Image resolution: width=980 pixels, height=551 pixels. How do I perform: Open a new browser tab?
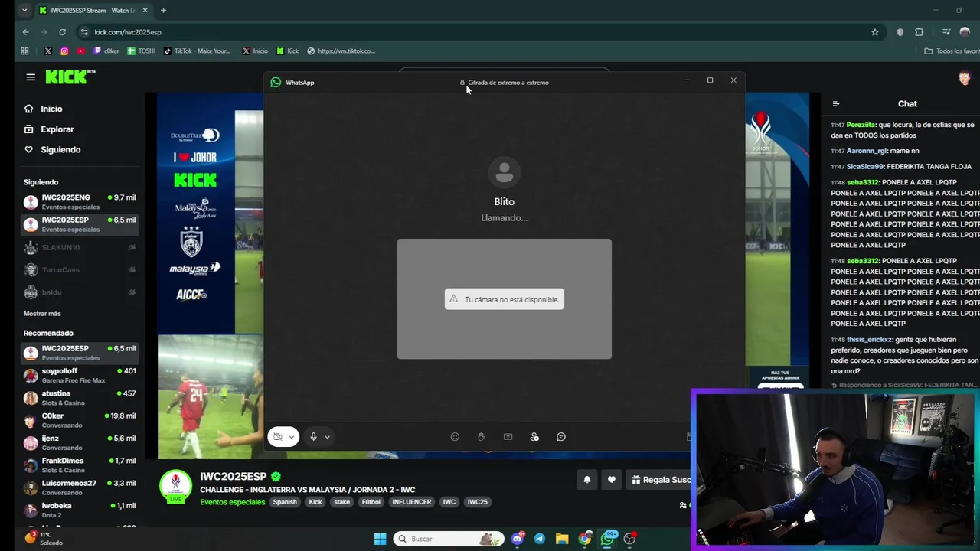click(x=163, y=11)
